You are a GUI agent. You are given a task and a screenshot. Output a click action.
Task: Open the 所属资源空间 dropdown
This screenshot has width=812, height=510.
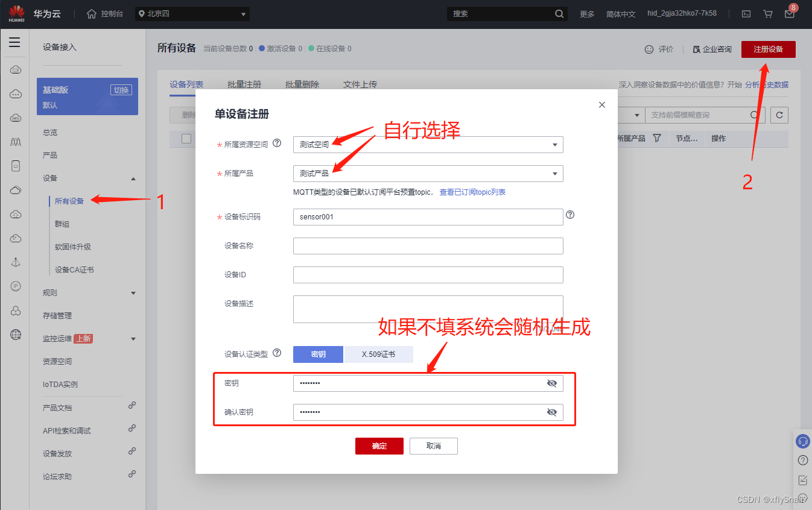pyautogui.click(x=428, y=145)
